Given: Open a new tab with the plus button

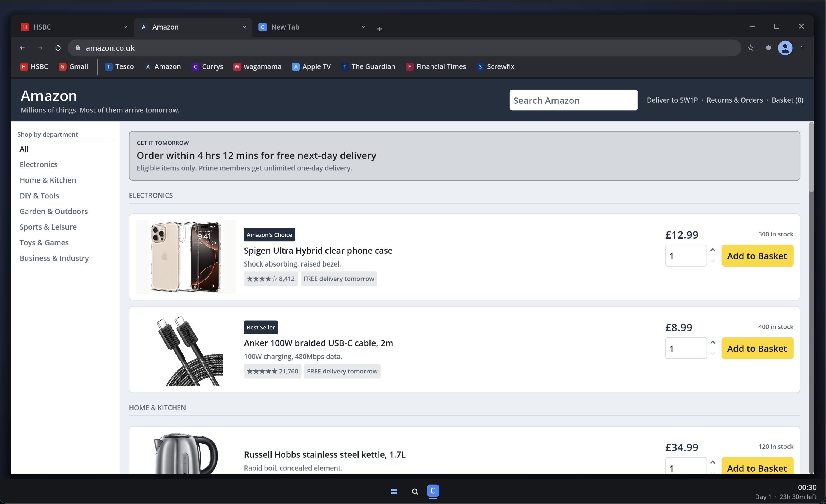Looking at the screenshot, I should [379, 29].
